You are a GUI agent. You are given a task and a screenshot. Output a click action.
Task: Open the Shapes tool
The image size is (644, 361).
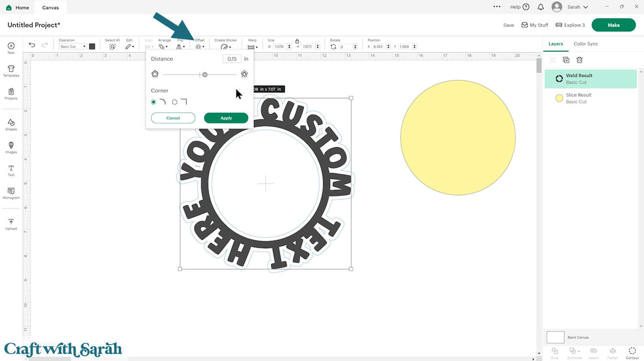click(11, 125)
